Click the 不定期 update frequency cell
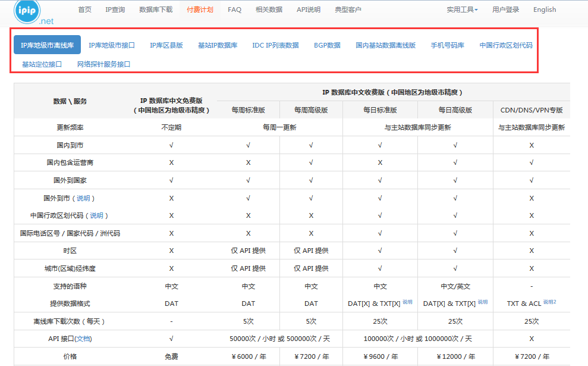The height and width of the screenshot is (366, 588). (171, 127)
